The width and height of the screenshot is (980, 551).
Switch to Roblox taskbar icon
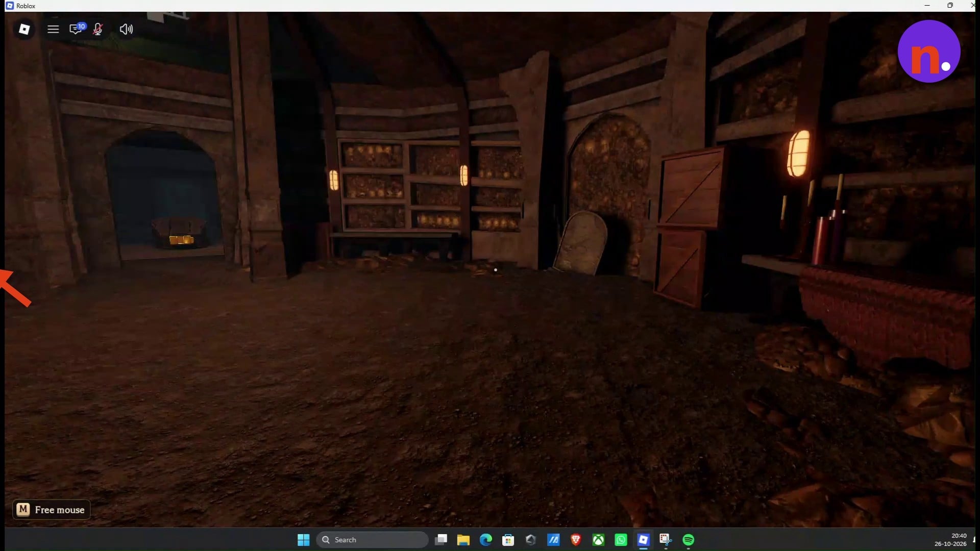point(643,540)
